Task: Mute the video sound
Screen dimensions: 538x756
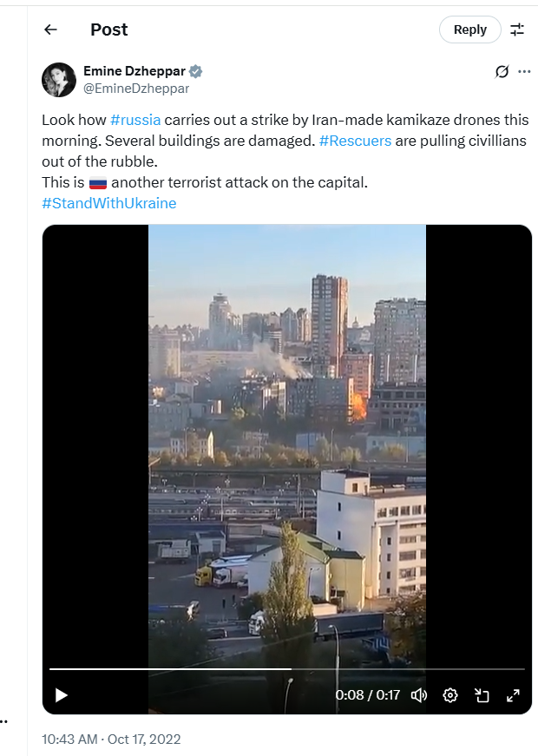Action: 419,695
